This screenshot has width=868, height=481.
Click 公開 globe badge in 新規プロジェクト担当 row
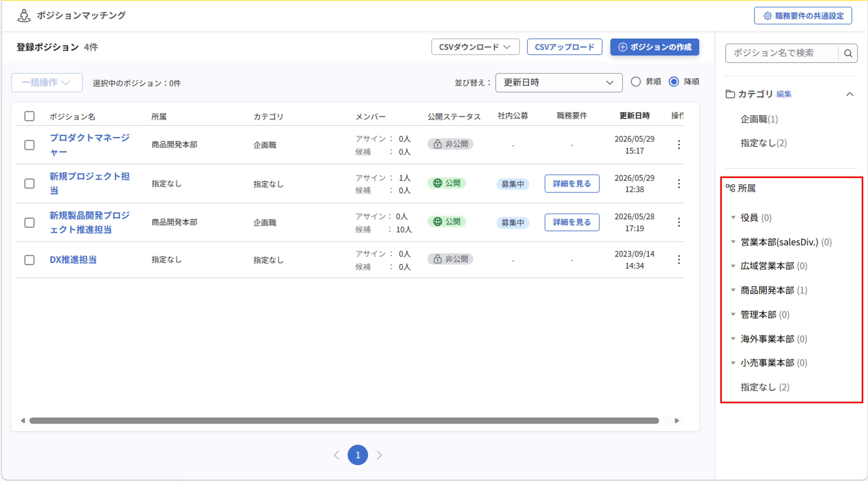(x=446, y=183)
